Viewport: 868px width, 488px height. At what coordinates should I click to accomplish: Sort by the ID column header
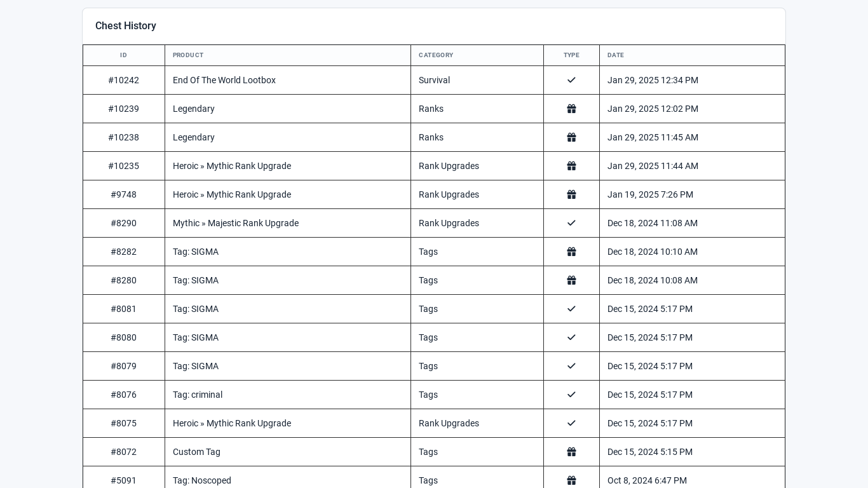pyautogui.click(x=123, y=55)
